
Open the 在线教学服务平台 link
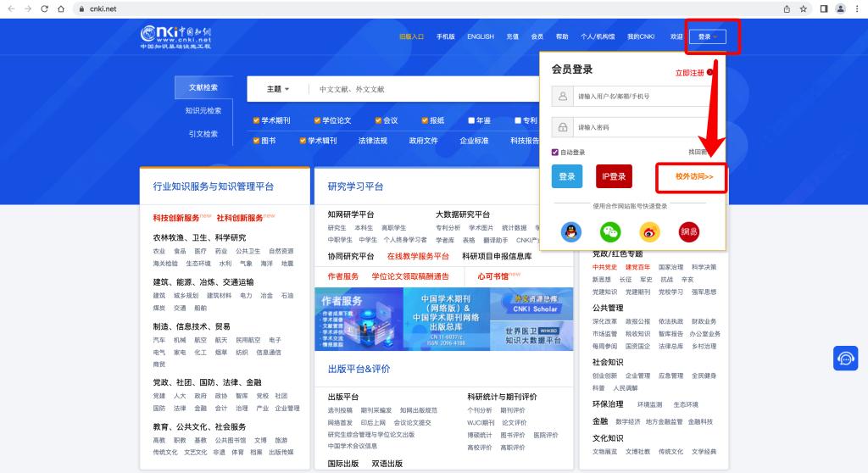418,257
